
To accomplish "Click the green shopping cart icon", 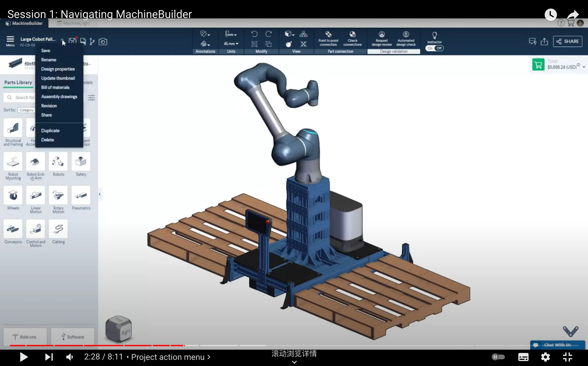I will pos(538,65).
